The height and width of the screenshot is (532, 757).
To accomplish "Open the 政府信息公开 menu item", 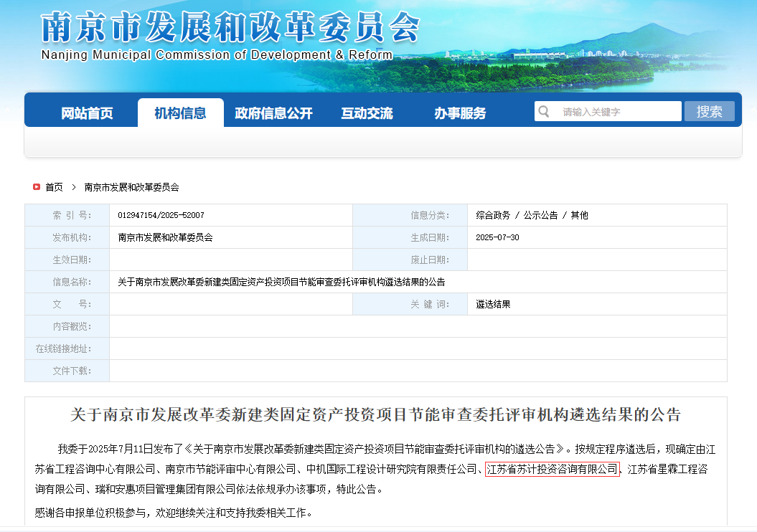I will pos(273,113).
